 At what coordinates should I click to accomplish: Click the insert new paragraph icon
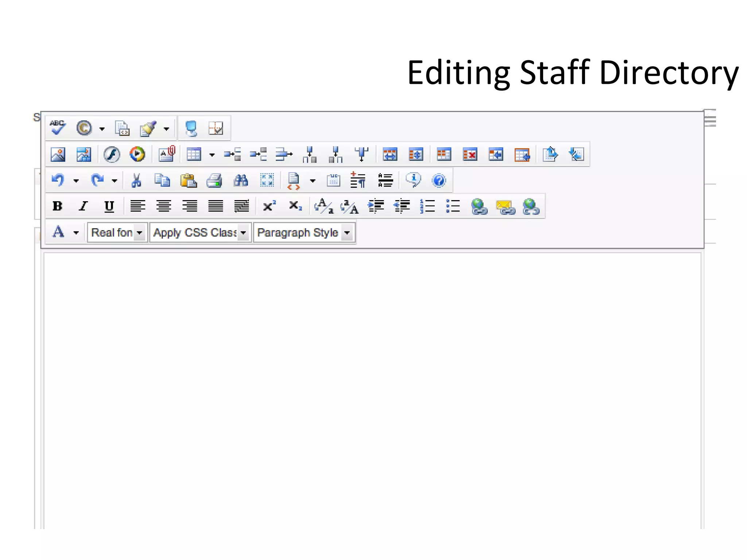[x=358, y=180]
